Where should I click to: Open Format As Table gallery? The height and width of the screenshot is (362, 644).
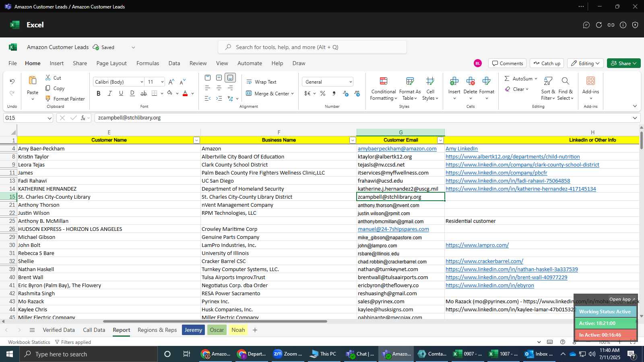coord(410,88)
